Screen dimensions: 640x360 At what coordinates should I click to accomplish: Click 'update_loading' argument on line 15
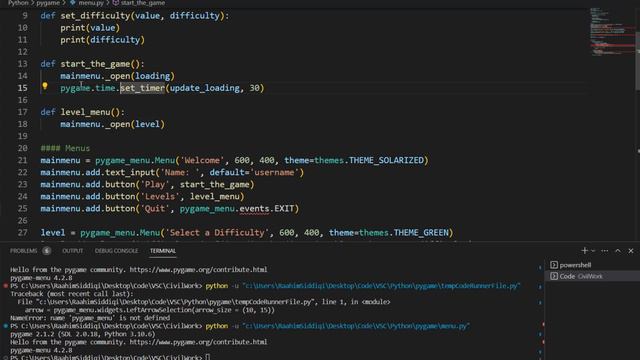pyautogui.click(x=204, y=88)
